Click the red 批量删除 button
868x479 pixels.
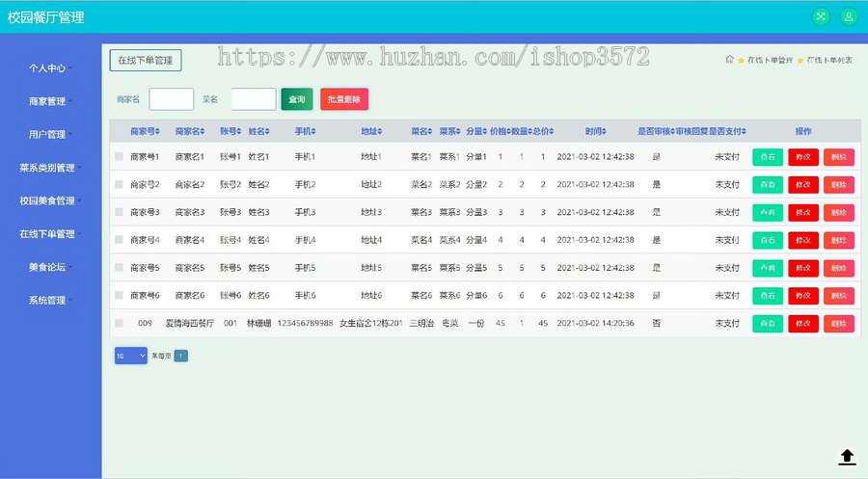[x=343, y=99]
